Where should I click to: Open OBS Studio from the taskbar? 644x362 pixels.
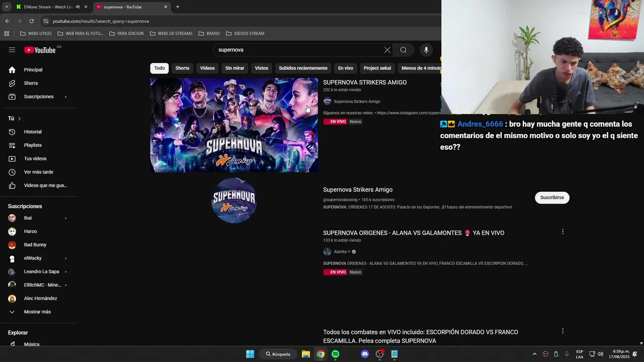[x=380, y=354]
